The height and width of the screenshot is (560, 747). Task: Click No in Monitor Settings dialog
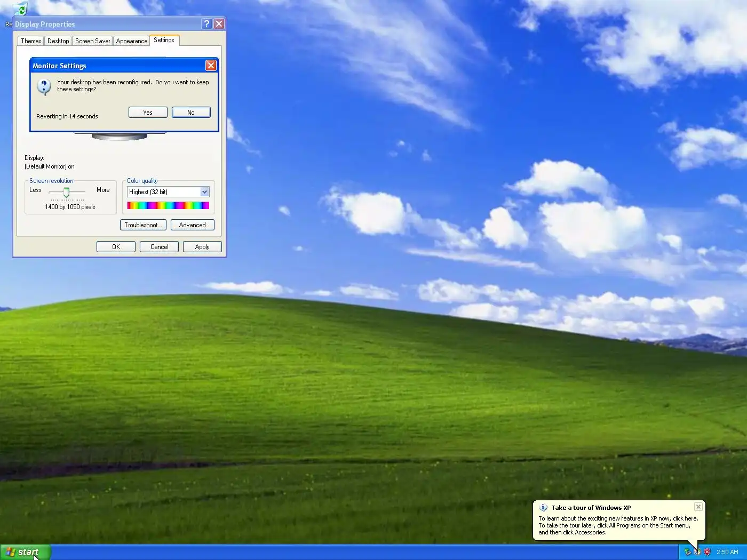tap(191, 113)
